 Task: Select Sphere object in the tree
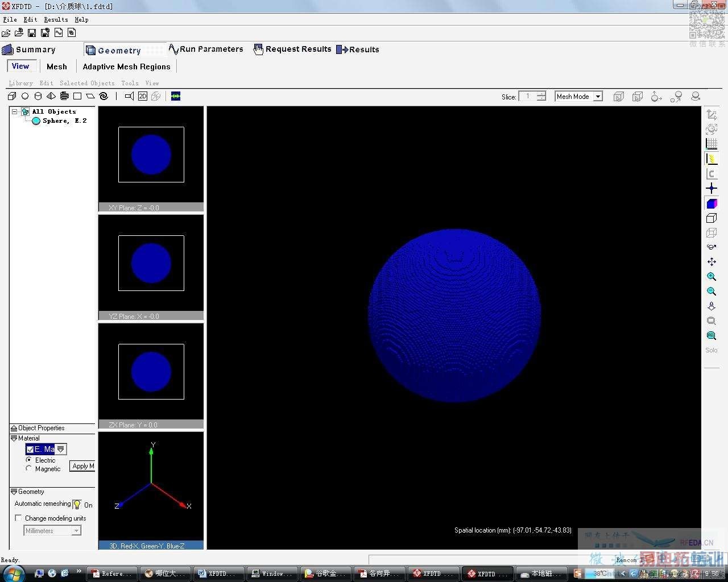pyautogui.click(x=64, y=121)
